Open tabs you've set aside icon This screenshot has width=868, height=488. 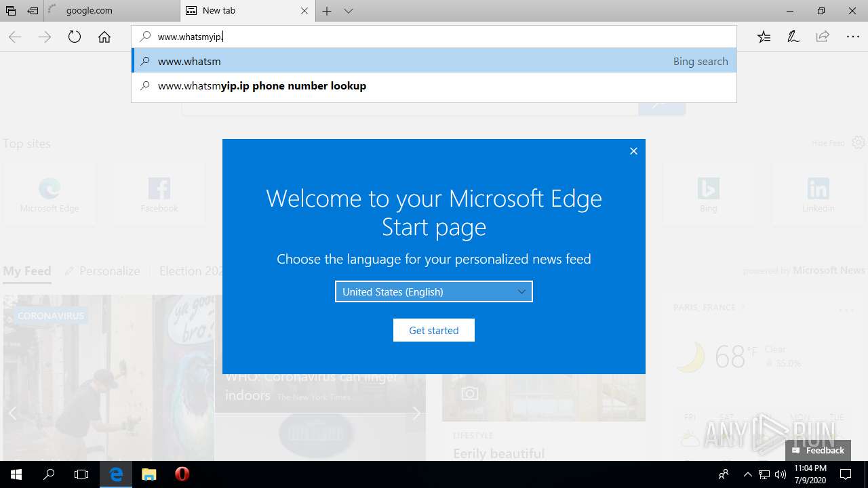[11, 11]
